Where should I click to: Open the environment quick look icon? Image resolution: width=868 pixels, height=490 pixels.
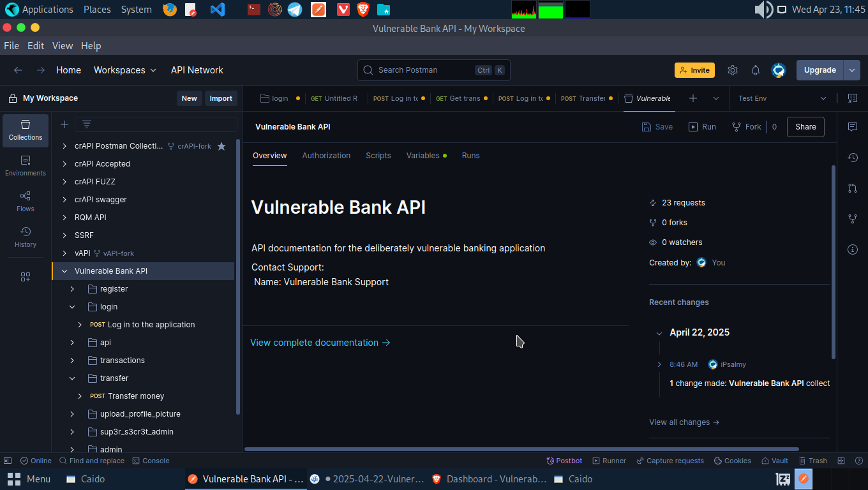(853, 98)
